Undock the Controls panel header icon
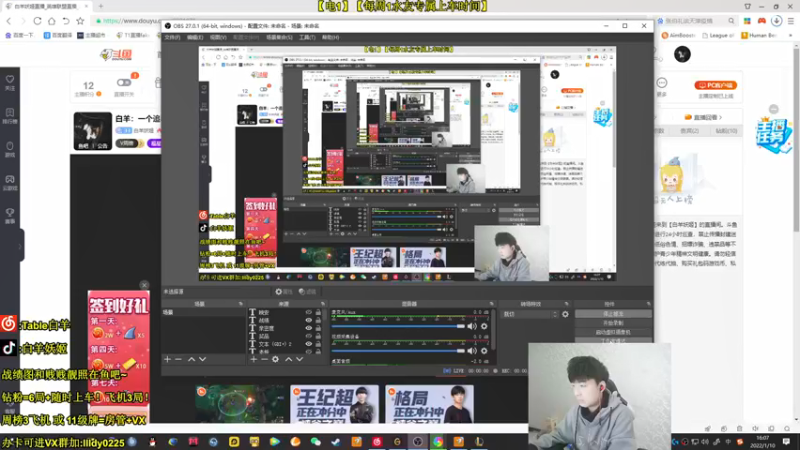This screenshot has width=800, height=450. pos(648,304)
